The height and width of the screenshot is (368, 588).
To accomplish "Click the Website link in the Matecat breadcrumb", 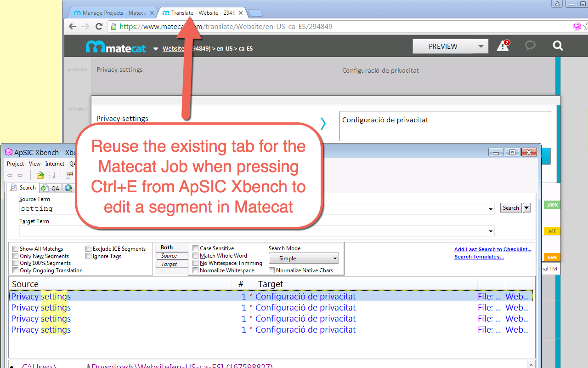I will pos(174,48).
